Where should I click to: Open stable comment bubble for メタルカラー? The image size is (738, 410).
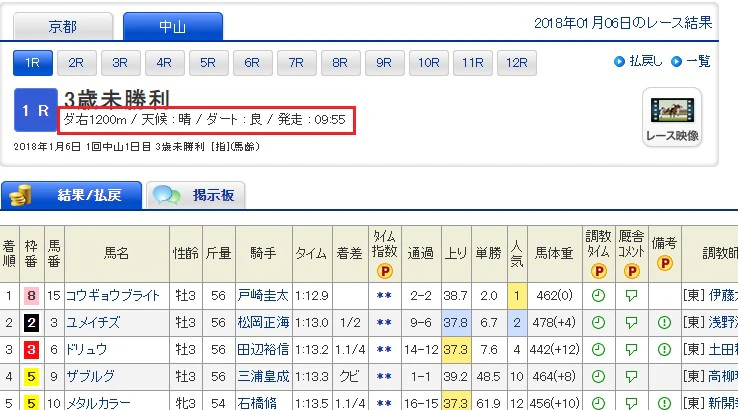click(x=631, y=403)
